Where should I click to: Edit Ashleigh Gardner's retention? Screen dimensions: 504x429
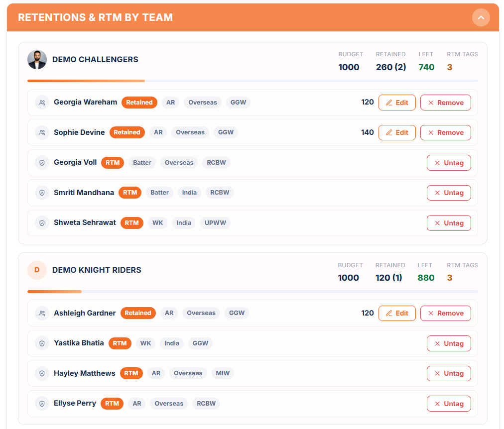coord(397,314)
